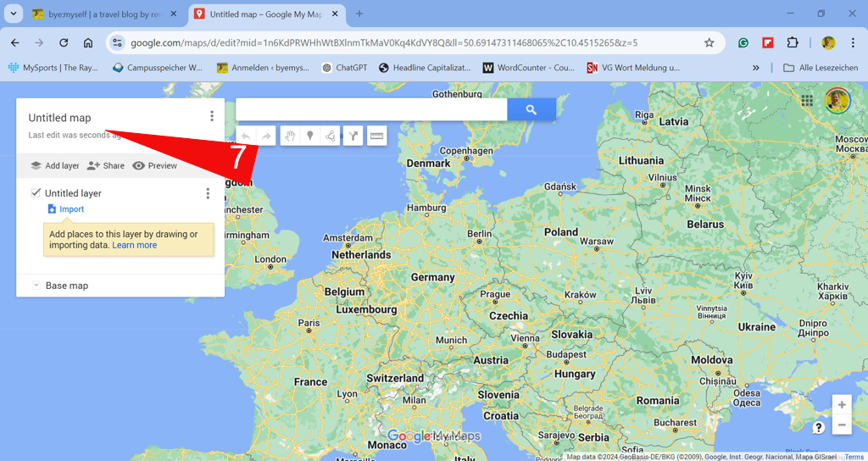Viewport: 868px width, 461px height.
Task: Focus the map search input field
Action: click(x=371, y=109)
